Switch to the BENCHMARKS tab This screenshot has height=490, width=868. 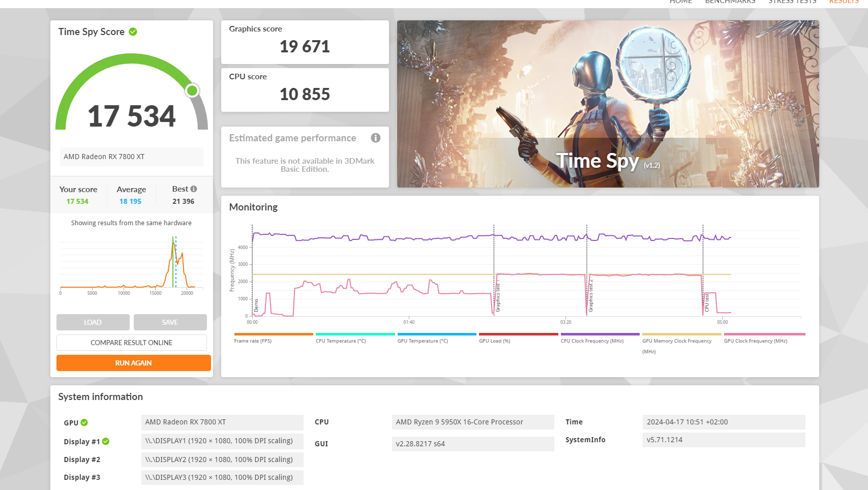point(730,2)
